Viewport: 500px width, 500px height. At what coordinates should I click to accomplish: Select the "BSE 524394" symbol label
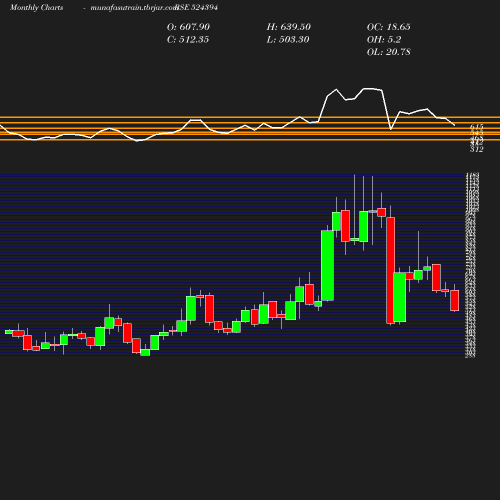point(197,8)
